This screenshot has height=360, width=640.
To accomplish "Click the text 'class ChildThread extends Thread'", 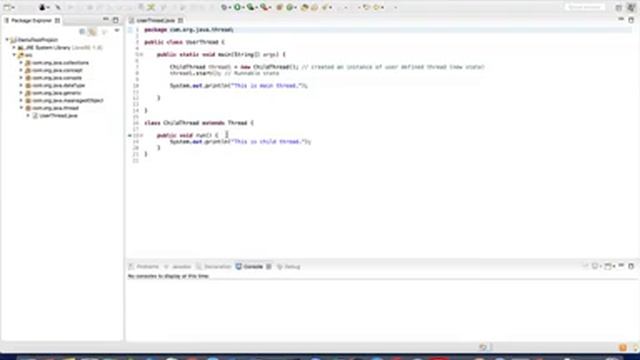I will [x=196, y=123].
